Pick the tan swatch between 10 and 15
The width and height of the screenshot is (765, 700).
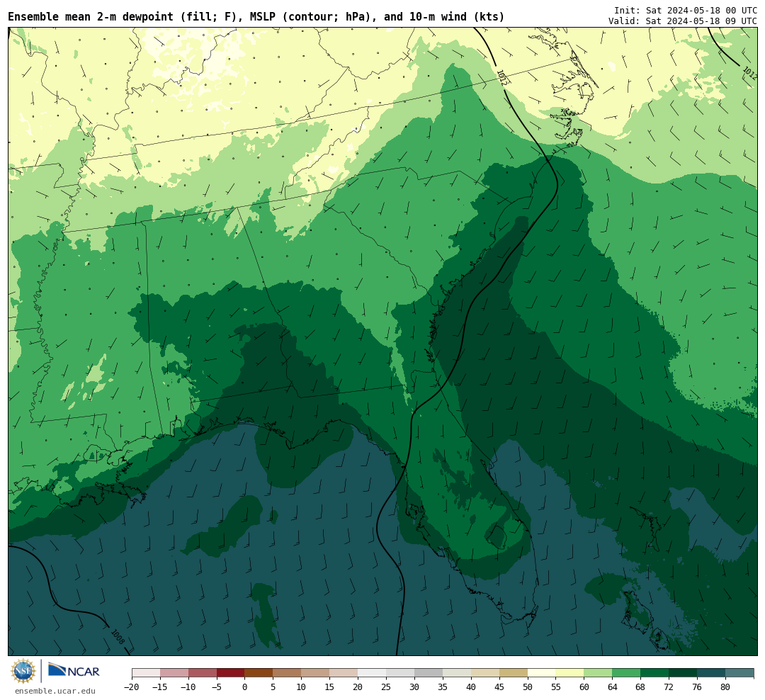tap(315, 673)
